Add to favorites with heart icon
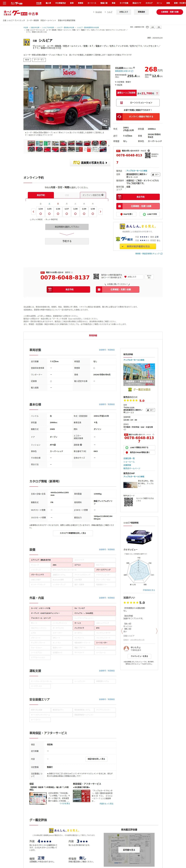Screen dimensions: 186x868 click(x=133, y=277)
